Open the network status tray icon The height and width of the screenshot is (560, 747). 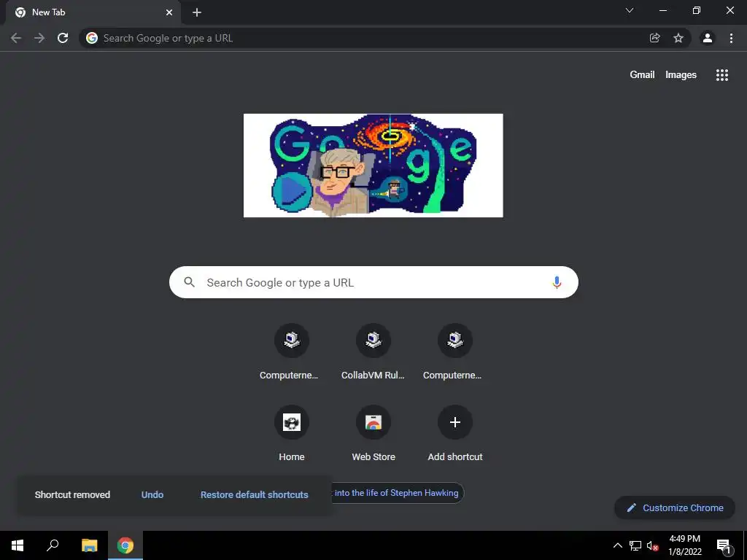(635, 545)
